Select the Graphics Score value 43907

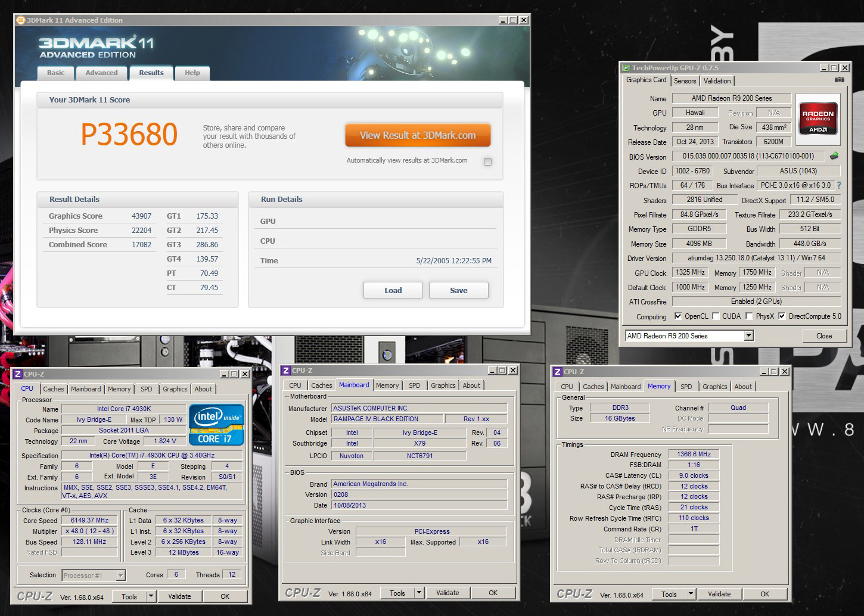pos(141,216)
